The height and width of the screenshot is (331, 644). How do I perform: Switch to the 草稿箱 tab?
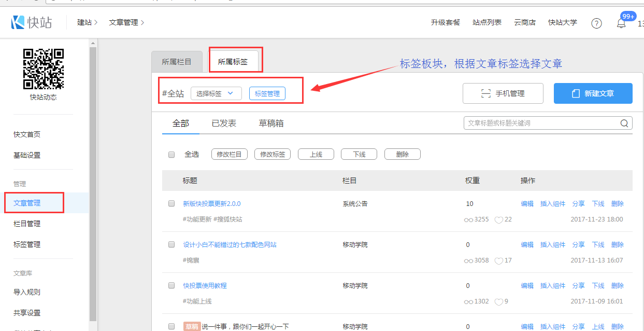click(271, 123)
